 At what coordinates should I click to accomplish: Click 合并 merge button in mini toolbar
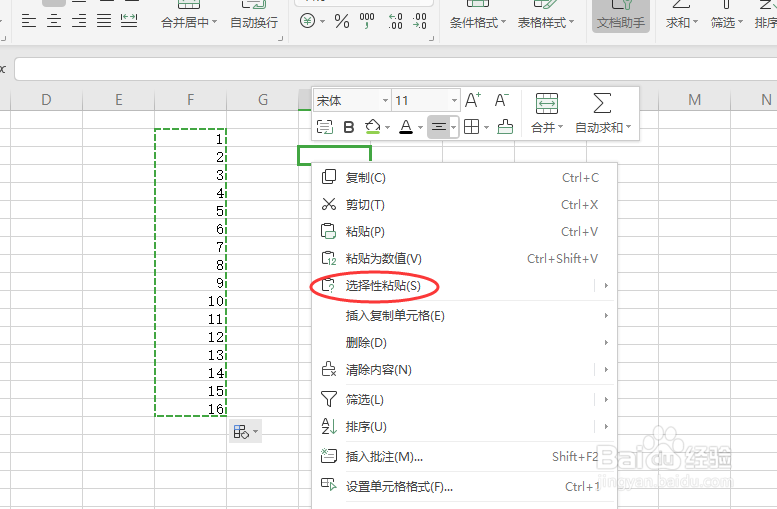547,113
